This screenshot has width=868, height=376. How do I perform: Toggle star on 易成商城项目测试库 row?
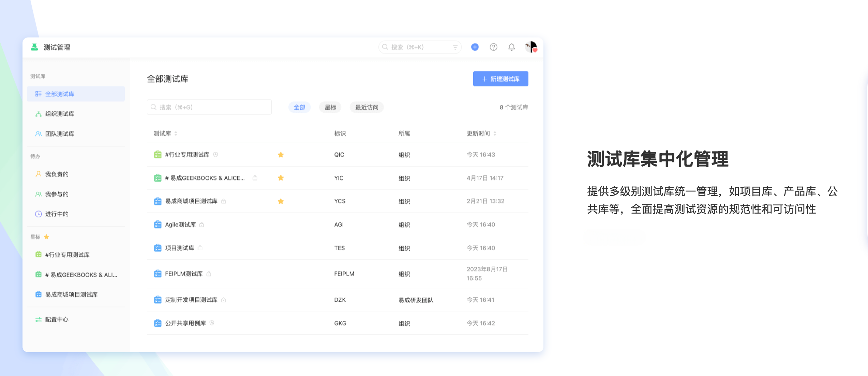281,201
